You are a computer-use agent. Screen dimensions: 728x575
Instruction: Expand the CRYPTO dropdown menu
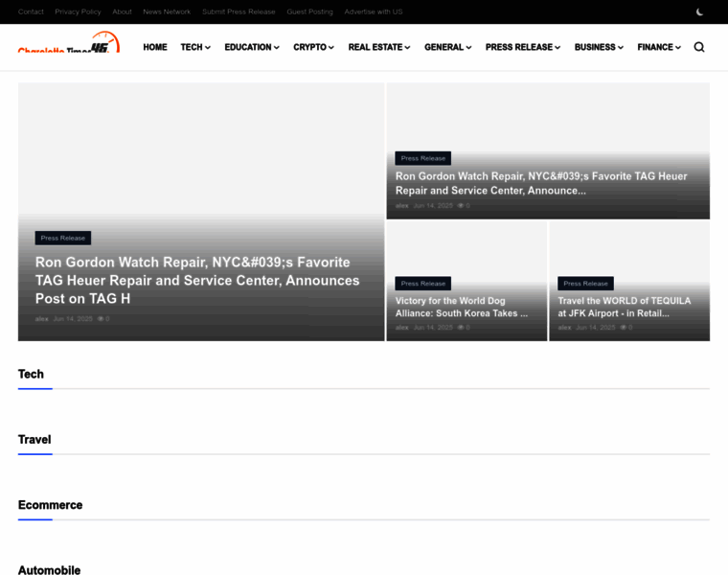[x=313, y=47]
